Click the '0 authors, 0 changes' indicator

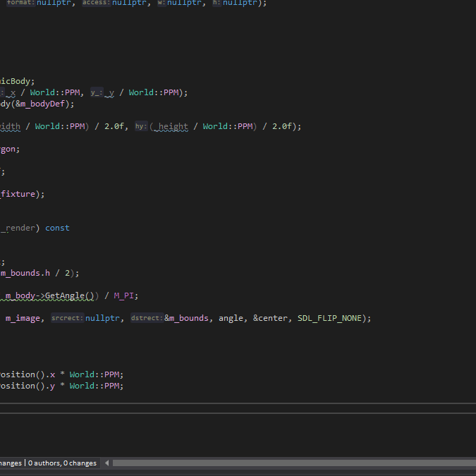click(62, 463)
